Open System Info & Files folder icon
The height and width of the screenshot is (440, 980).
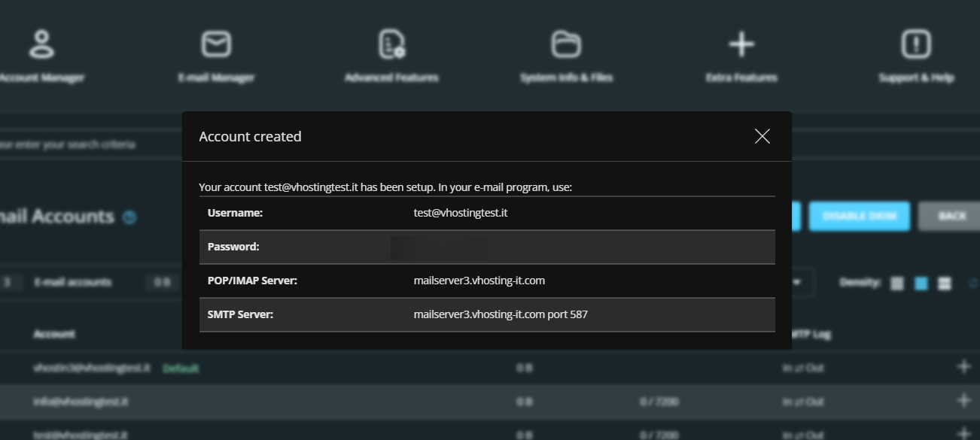pos(566,44)
